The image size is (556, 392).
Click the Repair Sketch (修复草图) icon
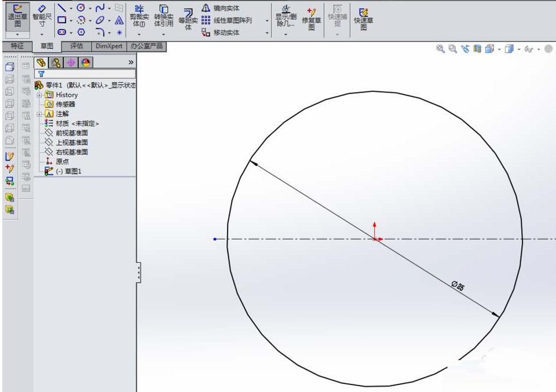(x=311, y=17)
